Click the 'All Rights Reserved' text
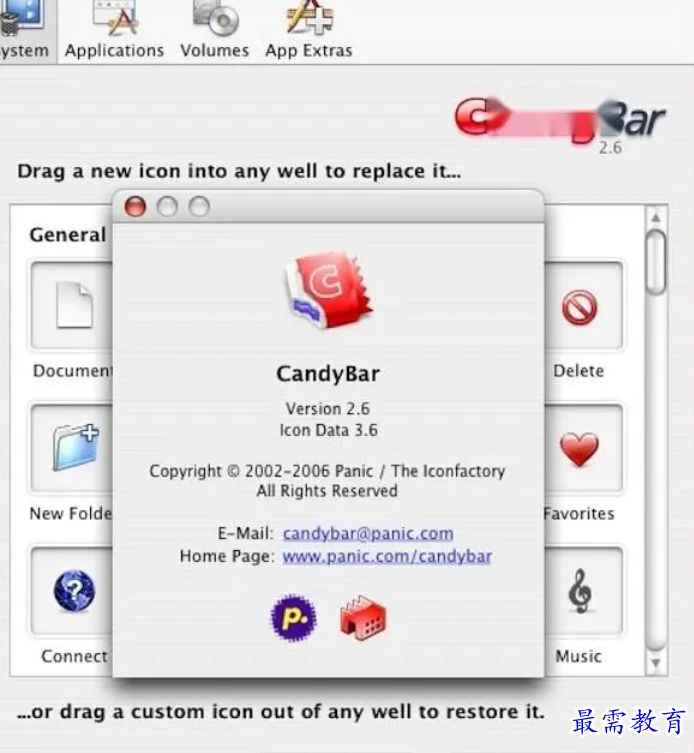This screenshot has width=694, height=753. click(327, 491)
